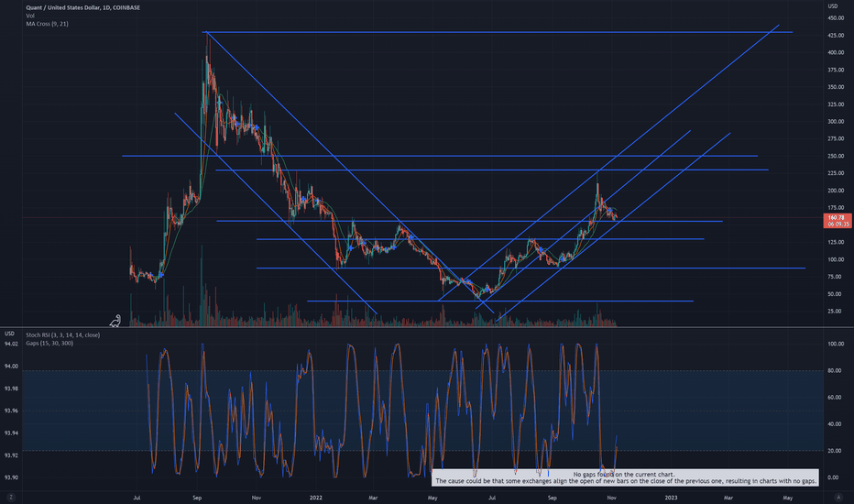Select the Vol indicator label
The width and height of the screenshot is (854, 504).
(x=30, y=16)
